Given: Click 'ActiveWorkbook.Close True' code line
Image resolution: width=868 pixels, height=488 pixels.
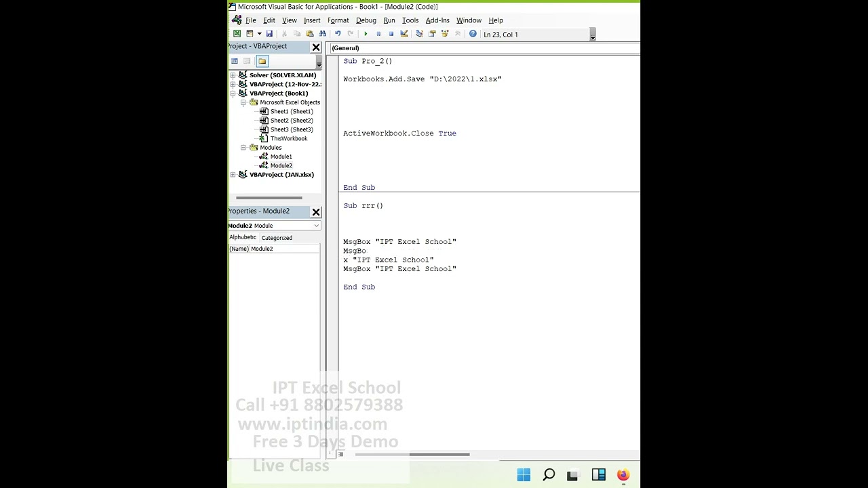Looking at the screenshot, I should click(399, 134).
